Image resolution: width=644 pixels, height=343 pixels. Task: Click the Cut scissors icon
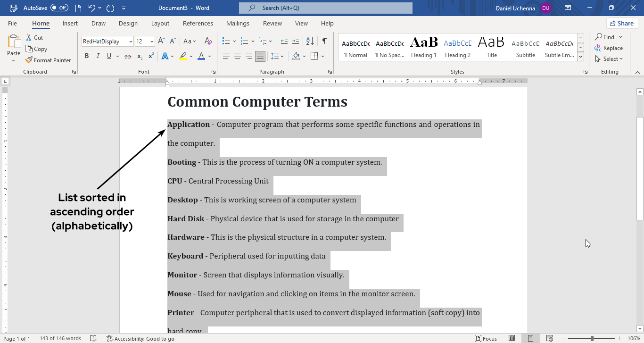[x=29, y=37]
